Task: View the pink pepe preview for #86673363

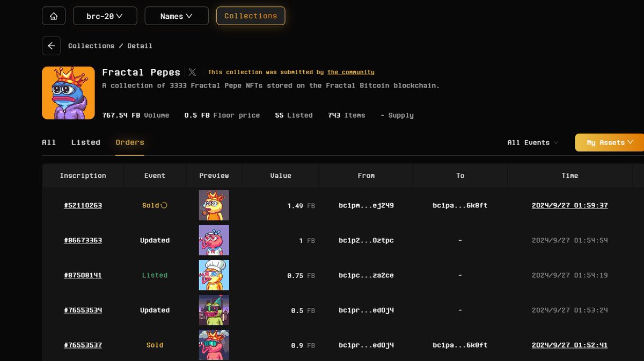Action: (x=214, y=240)
